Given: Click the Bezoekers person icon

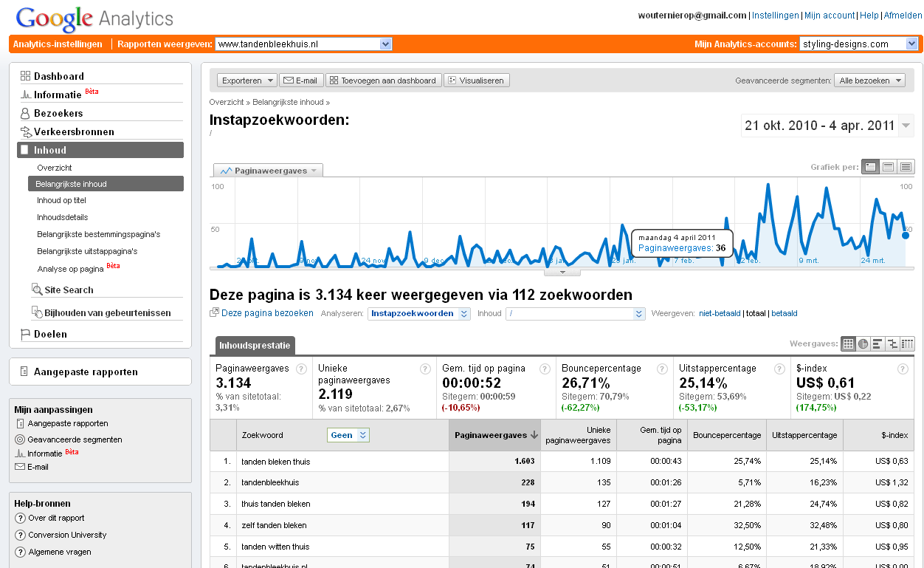Looking at the screenshot, I should 25,113.
